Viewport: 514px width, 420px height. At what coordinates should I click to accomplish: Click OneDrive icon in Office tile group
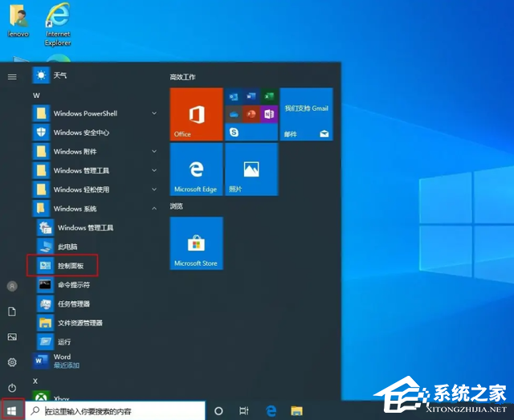234,114
